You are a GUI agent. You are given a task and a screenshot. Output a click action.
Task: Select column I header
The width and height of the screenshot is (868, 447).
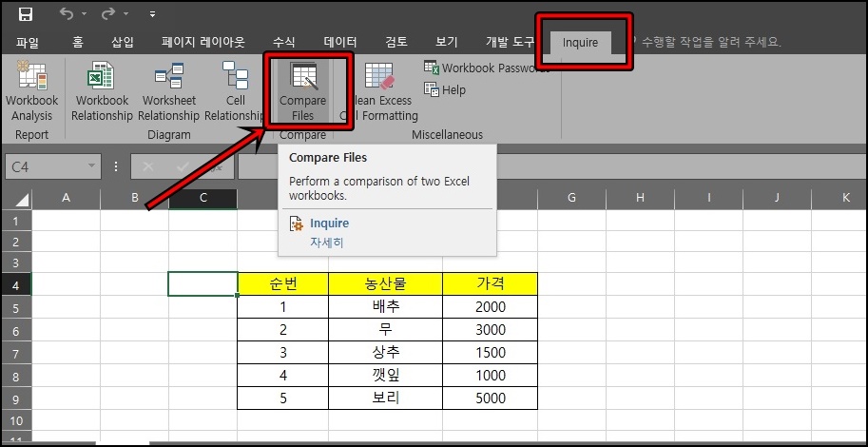[708, 198]
